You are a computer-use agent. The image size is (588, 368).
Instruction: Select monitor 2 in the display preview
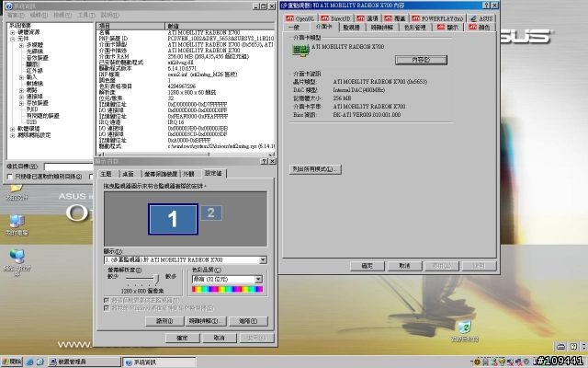coord(211,213)
